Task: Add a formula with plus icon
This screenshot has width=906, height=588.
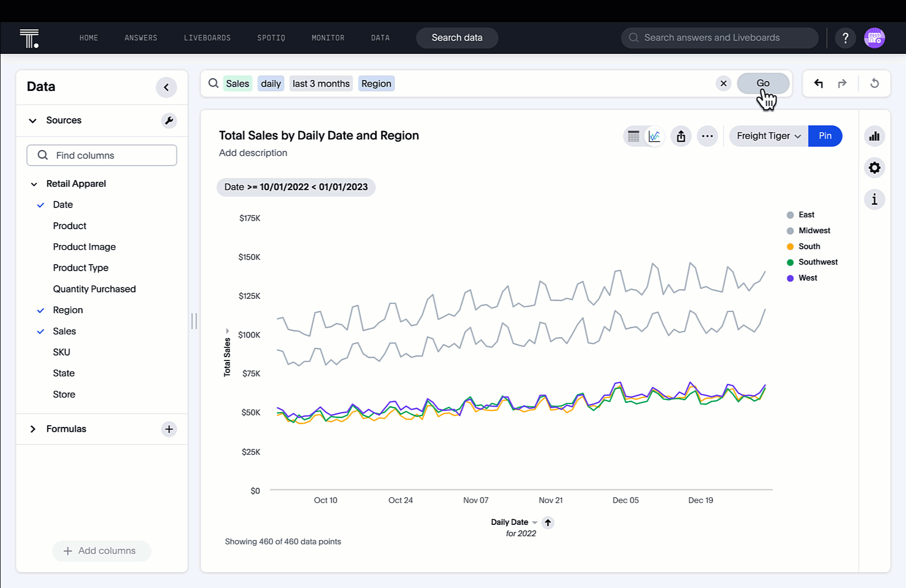Action: 169,429
